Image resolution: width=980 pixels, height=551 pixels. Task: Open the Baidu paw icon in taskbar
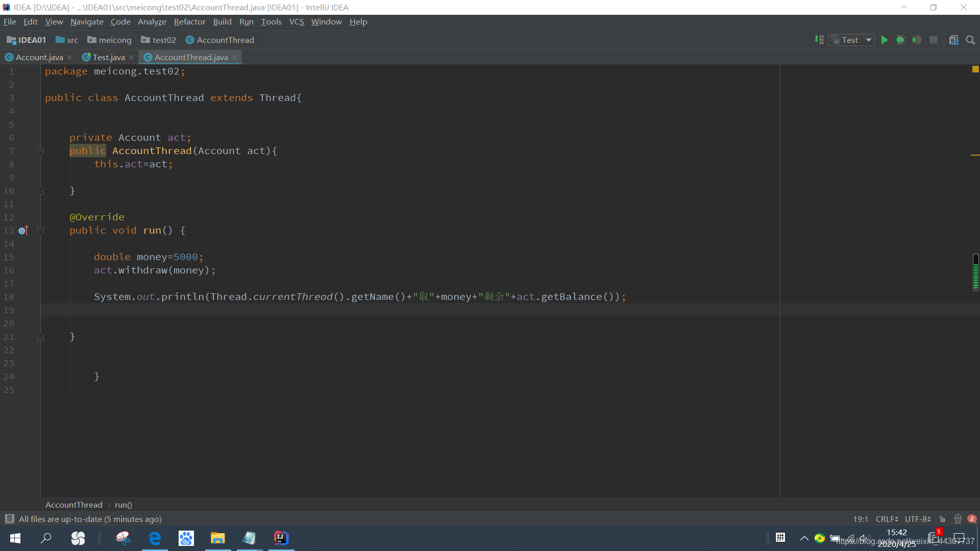coord(186,538)
